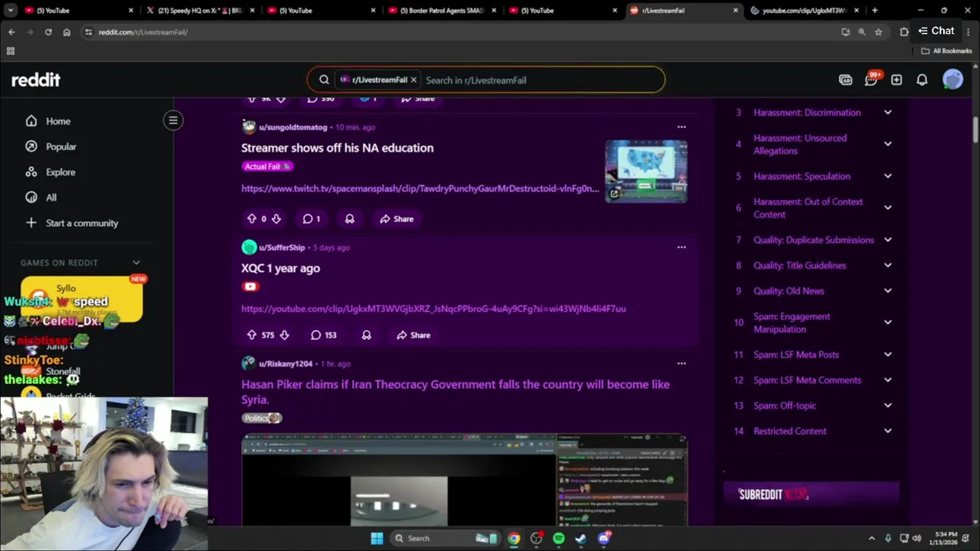Visit u/SufferShip's profile
The width and height of the screenshot is (980, 551).
click(x=282, y=247)
